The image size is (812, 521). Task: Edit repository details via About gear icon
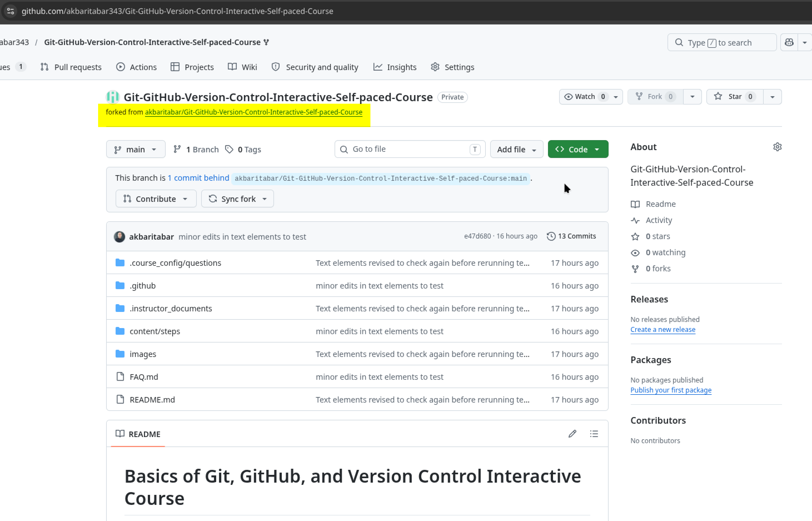point(777,147)
